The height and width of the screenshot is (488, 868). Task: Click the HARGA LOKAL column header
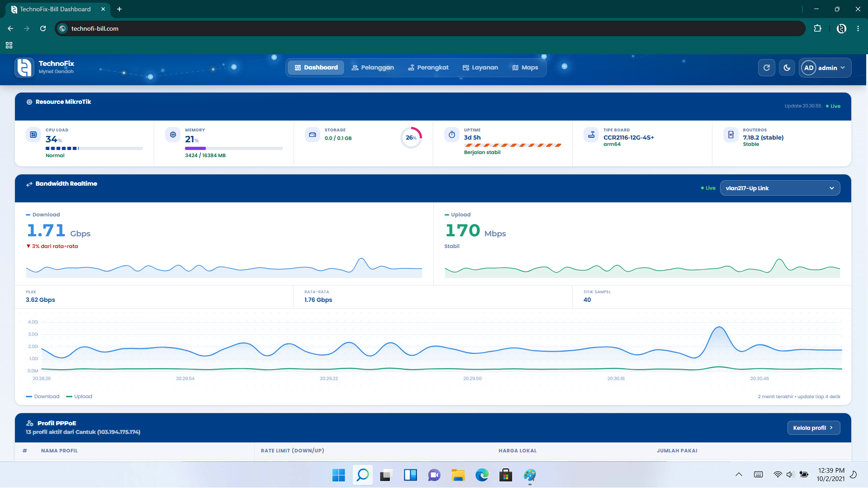(518, 451)
